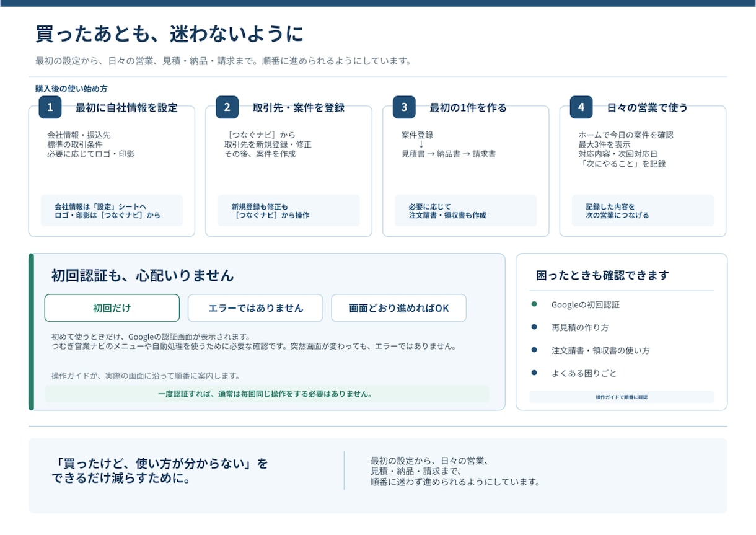Click the note 必要に応じて注文請書・領収書も作成

click(447, 211)
